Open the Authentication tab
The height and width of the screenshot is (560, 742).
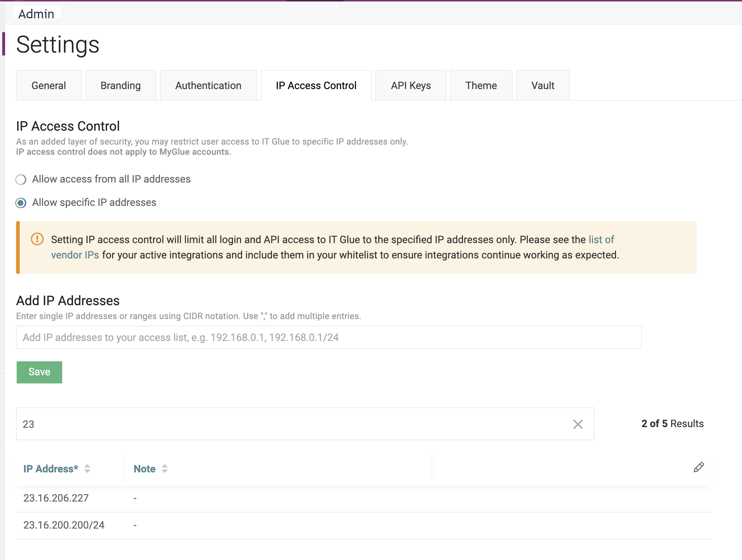[208, 85]
